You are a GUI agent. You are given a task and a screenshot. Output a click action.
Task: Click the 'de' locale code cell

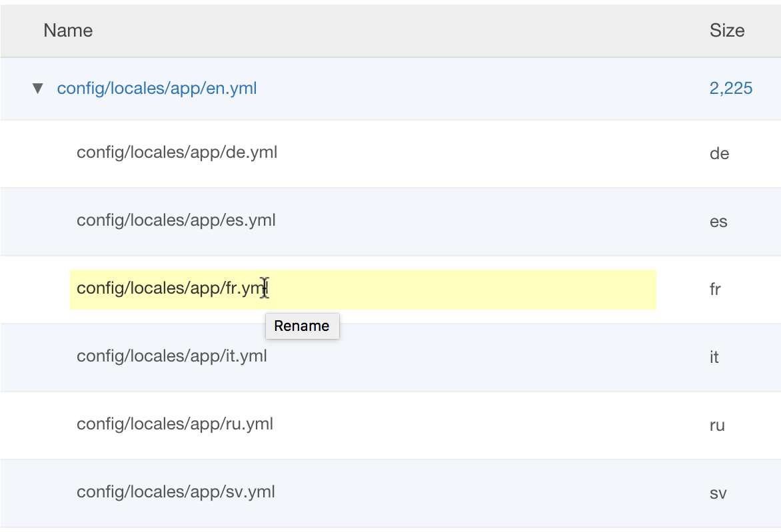click(x=719, y=154)
